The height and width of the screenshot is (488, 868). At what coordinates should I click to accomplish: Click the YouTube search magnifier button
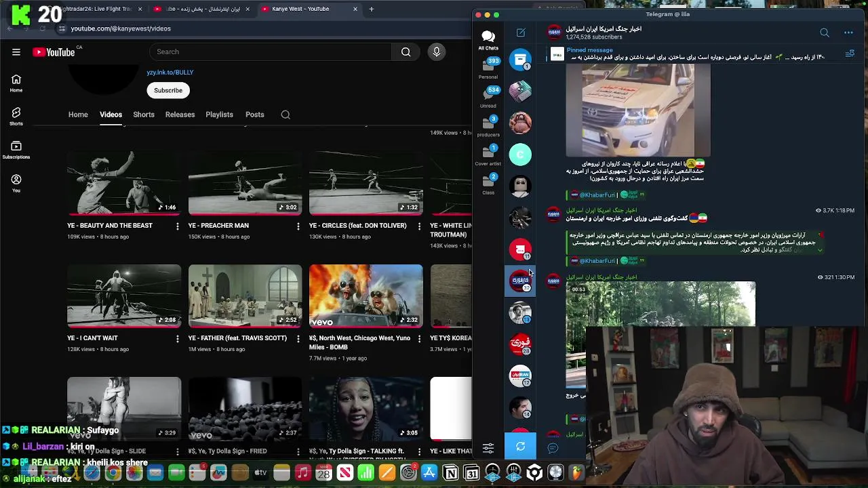[406, 52]
